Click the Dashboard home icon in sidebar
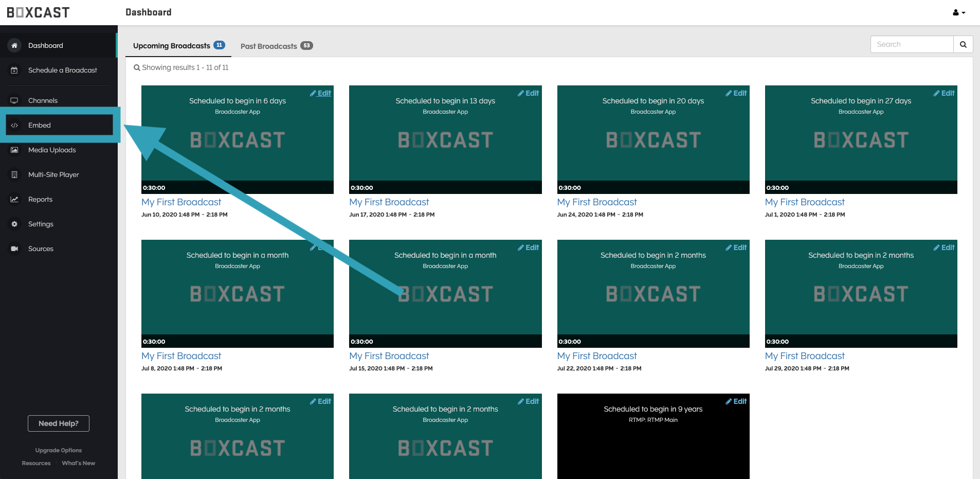The height and width of the screenshot is (479, 980). coord(14,45)
